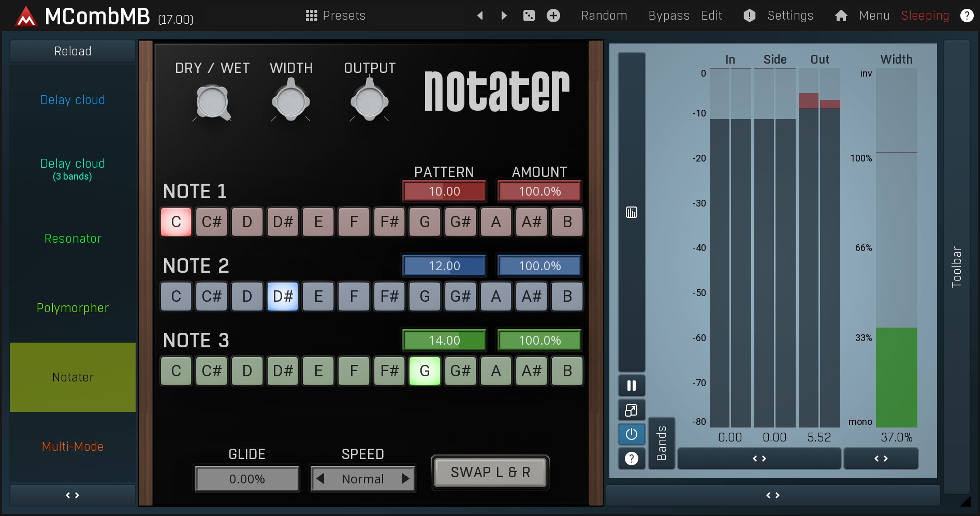Select next Speed option with right arrow
This screenshot has height=516, width=980.
point(405,479)
